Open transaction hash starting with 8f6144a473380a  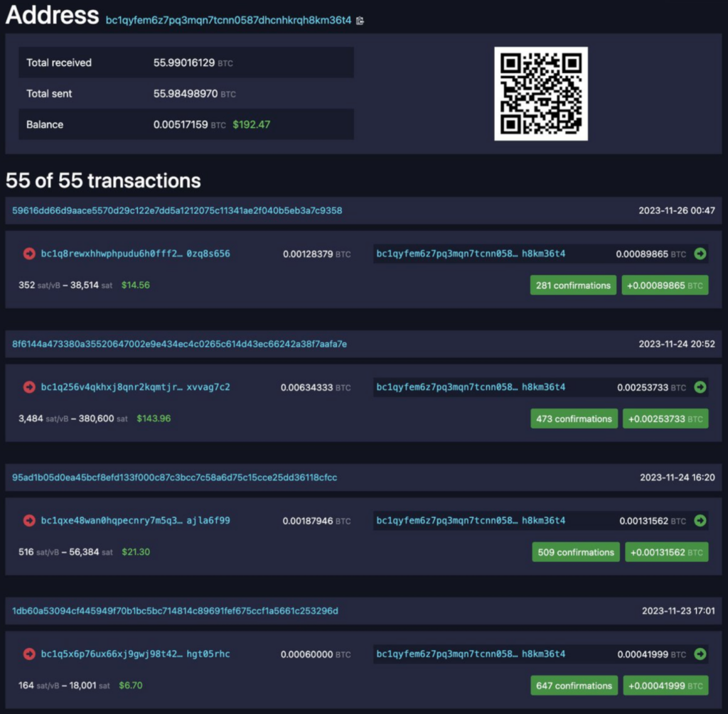point(179,344)
